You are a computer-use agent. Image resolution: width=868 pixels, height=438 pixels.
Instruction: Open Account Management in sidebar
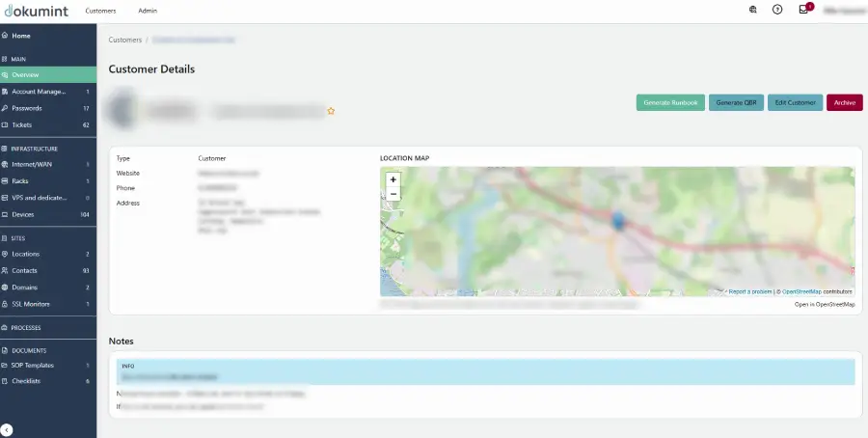[48, 92]
